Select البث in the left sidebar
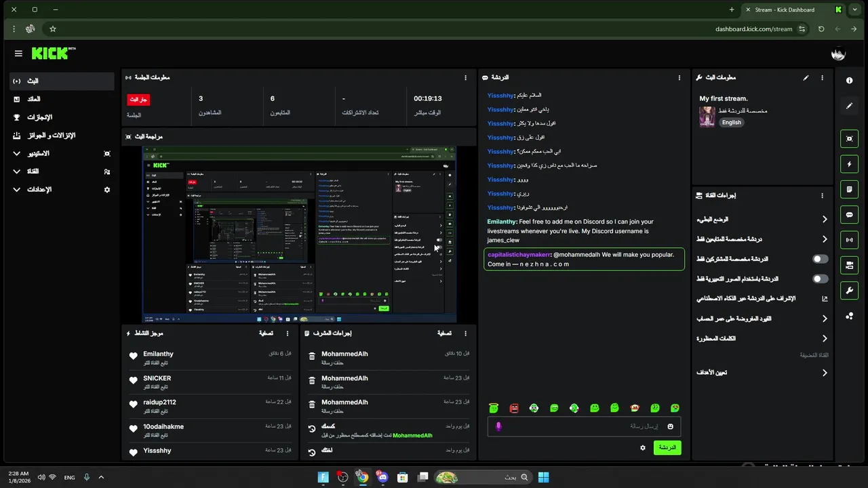Viewport: 868px width, 488px height. point(62,81)
